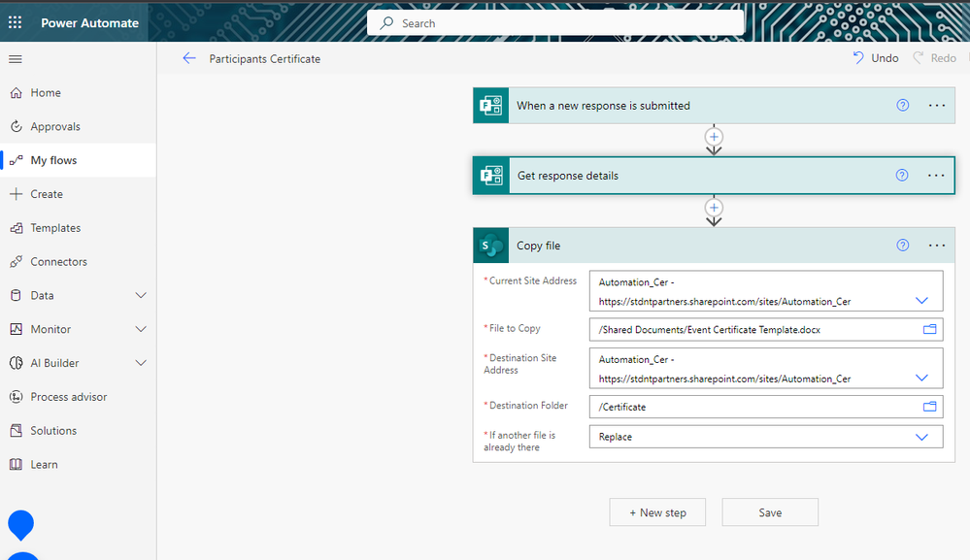This screenshot has height=560, width=970.
Task: Insert step after the trigger plus icon
Action: tap(714, 137)
